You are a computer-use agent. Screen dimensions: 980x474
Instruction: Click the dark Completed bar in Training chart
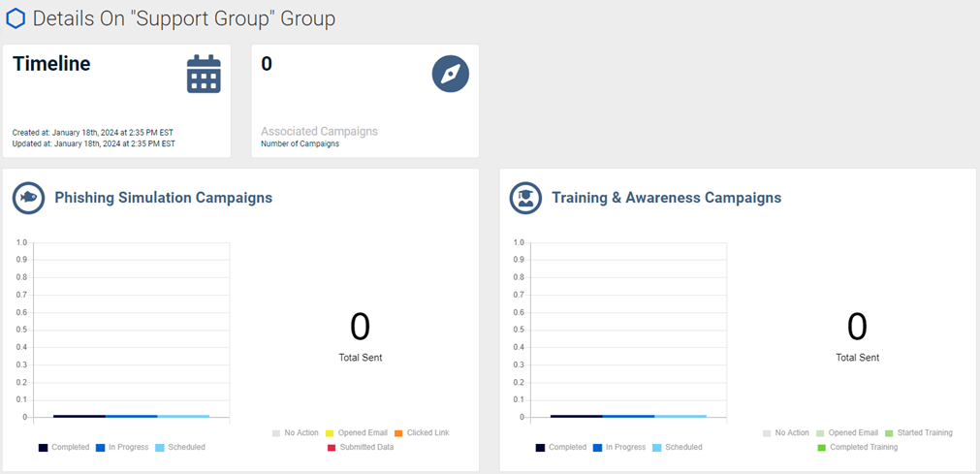[x=576, y=416]
